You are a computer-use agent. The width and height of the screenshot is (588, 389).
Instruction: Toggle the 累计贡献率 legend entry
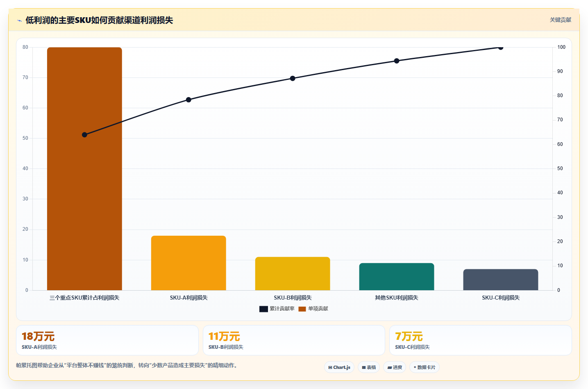(277, 309)
